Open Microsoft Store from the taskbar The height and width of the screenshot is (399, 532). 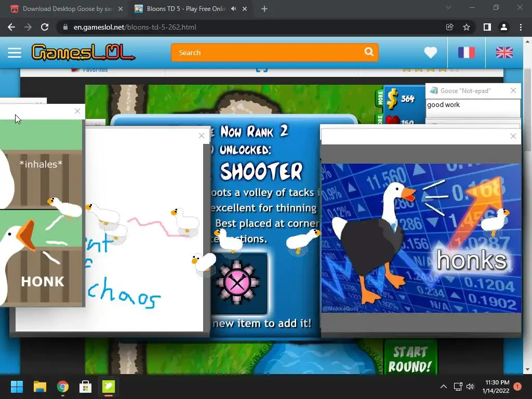[86, 387]
